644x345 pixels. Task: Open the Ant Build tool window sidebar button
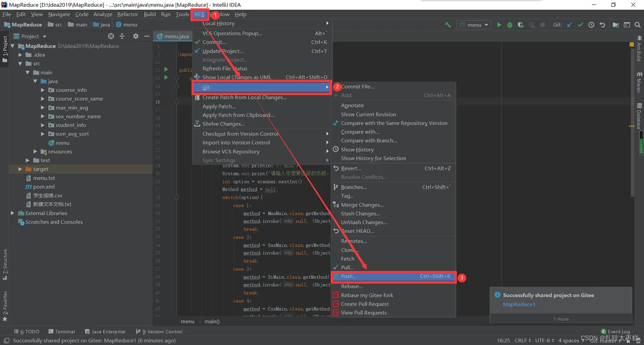(x=639, y=48)
